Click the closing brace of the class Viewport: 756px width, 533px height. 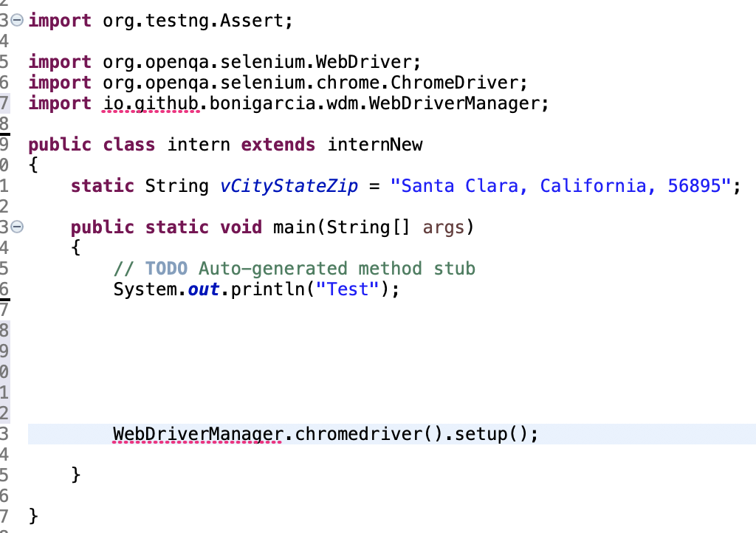32,515
